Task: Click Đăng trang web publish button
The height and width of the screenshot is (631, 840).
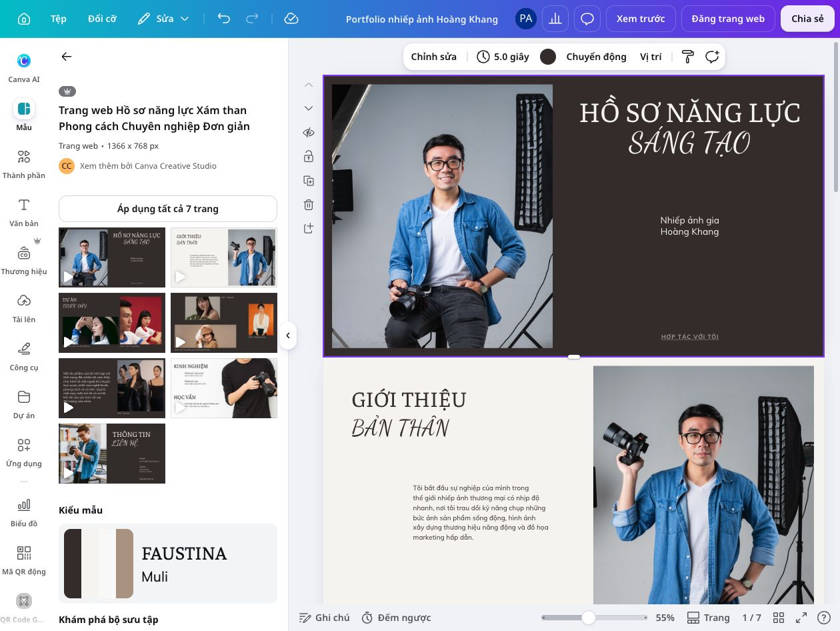Action: [728, 19]
